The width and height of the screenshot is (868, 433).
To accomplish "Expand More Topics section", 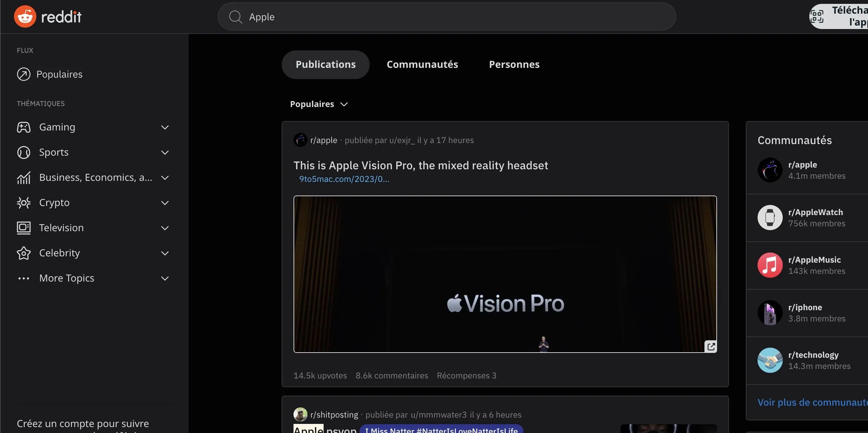I will coord(165,278).
